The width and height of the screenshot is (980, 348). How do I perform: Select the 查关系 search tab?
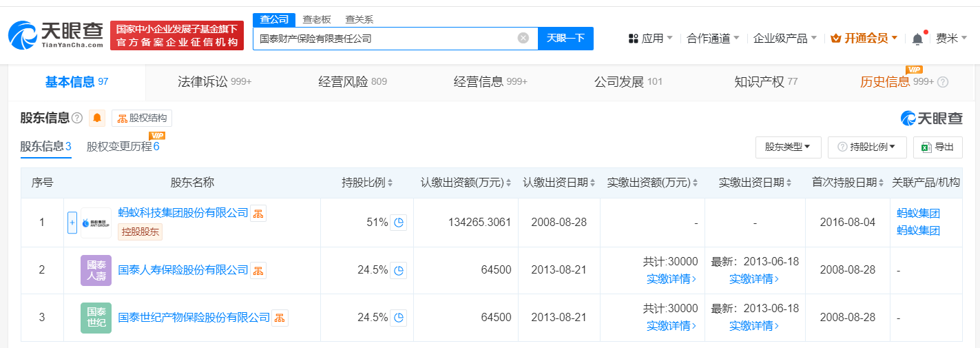(359, 20)
